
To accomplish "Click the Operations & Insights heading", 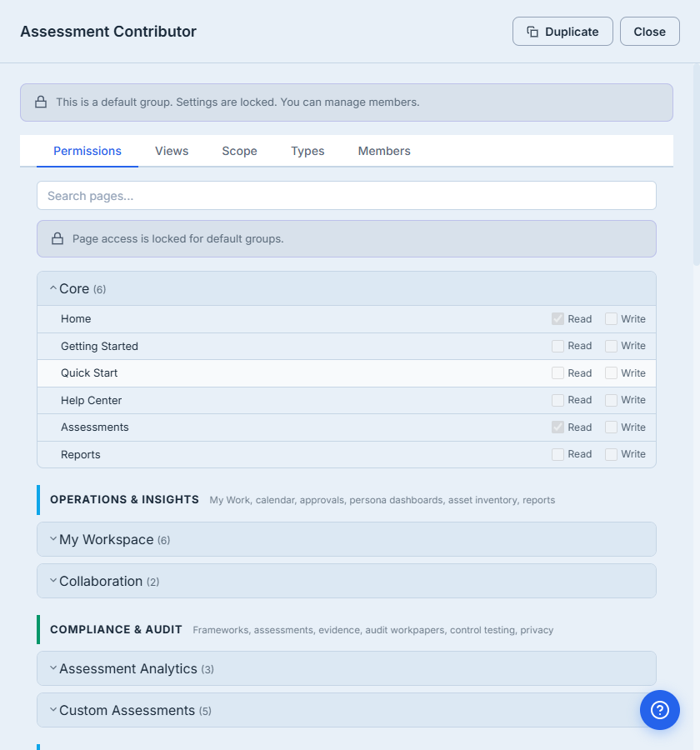I will [x=124, y=499].
